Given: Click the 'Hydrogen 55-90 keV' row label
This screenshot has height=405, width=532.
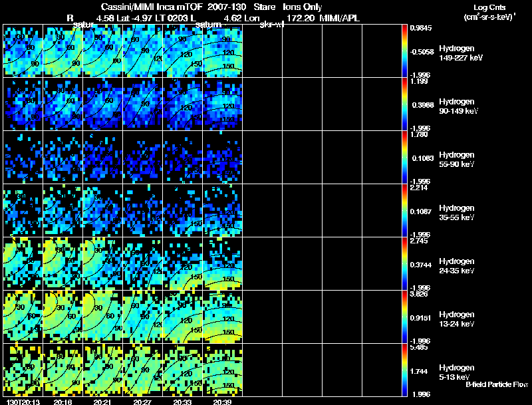Looking at the screenshot, I should (457, 160).
